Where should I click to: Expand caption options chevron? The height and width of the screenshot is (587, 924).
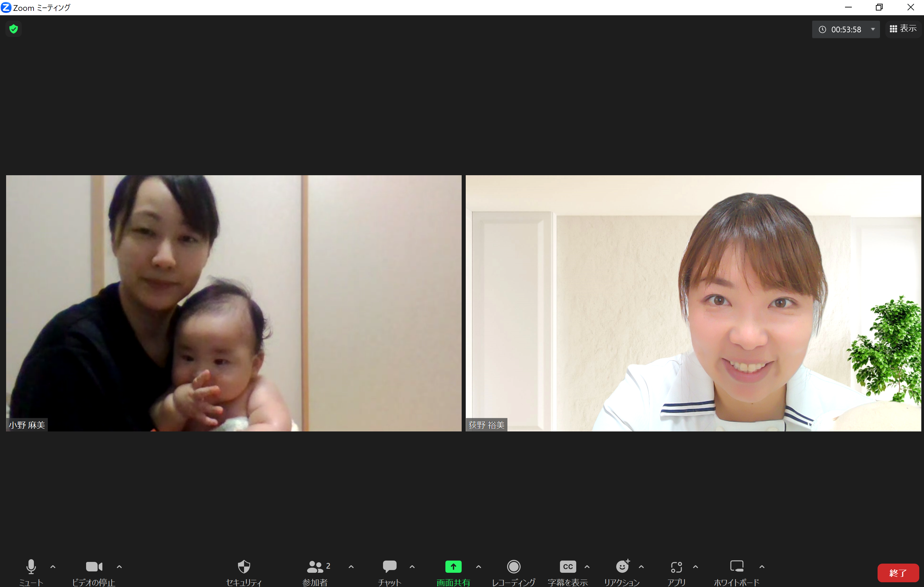click(x=587, y=567)
